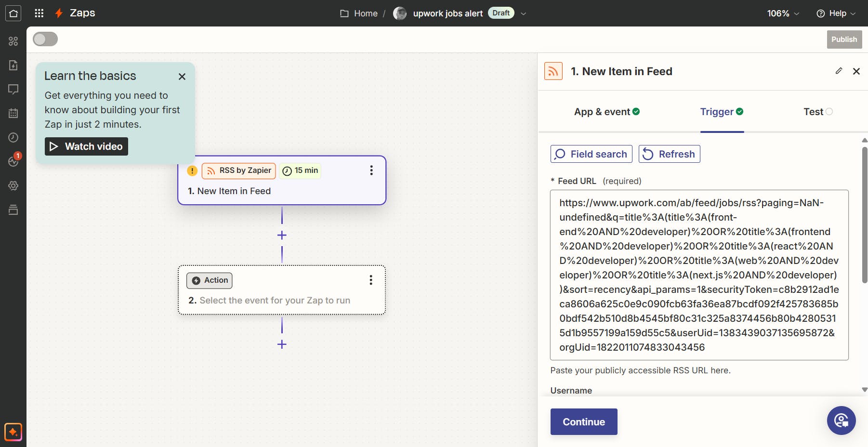868x447 pixels.
Task: Select the step 2 event placeholder text
Action: click(x=275, y=301)
